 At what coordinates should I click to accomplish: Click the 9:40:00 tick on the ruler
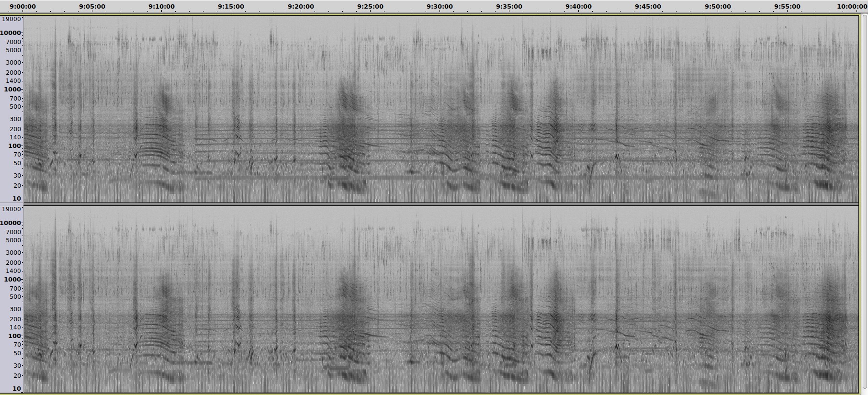pyautogui.click(x=578, y=6)
